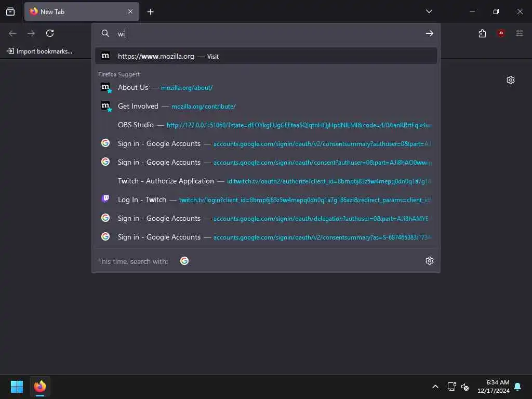Open the network status tray icon
Screen dimensions: 532x399
(x=451, y=387)
